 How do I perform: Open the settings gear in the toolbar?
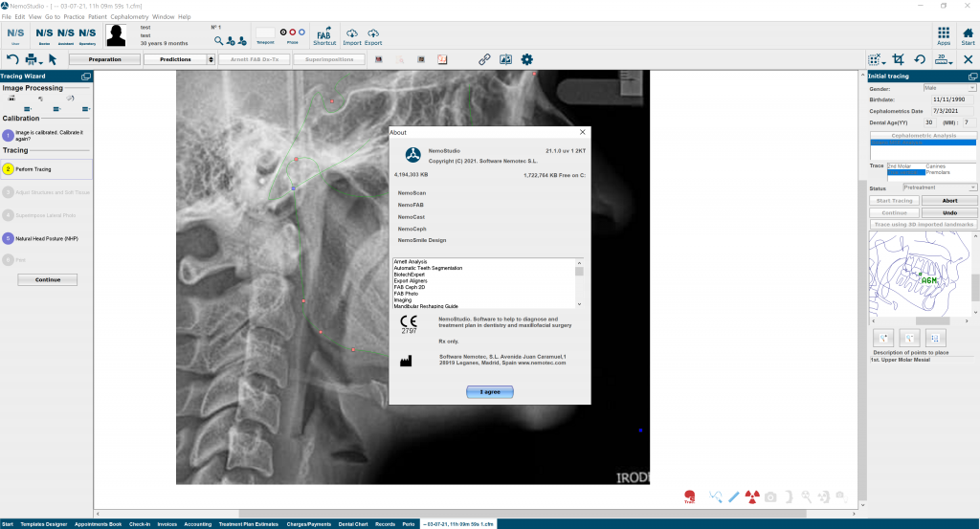pyautogui.click(x=526, y=59)
